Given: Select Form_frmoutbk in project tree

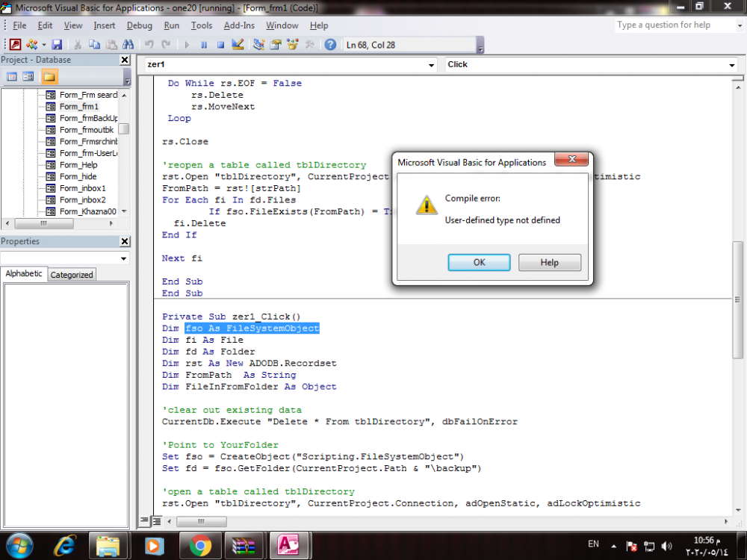Looking at the screenshot, I should (87, 130).
